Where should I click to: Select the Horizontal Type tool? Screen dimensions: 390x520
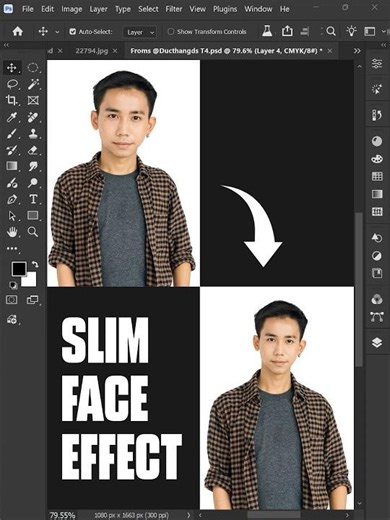33,199
